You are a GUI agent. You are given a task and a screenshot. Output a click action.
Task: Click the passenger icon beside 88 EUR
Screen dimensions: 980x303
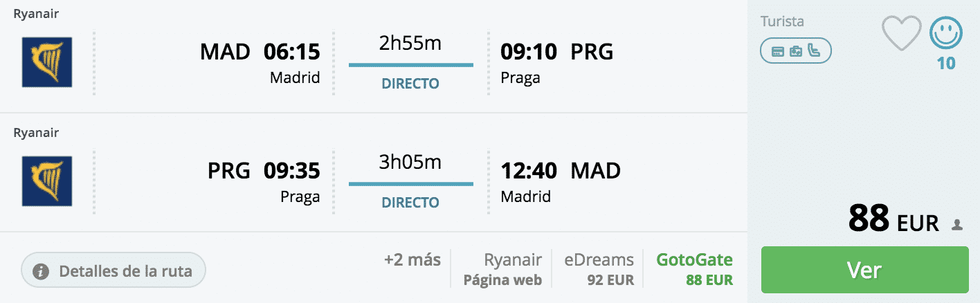[x=957, y=225]
